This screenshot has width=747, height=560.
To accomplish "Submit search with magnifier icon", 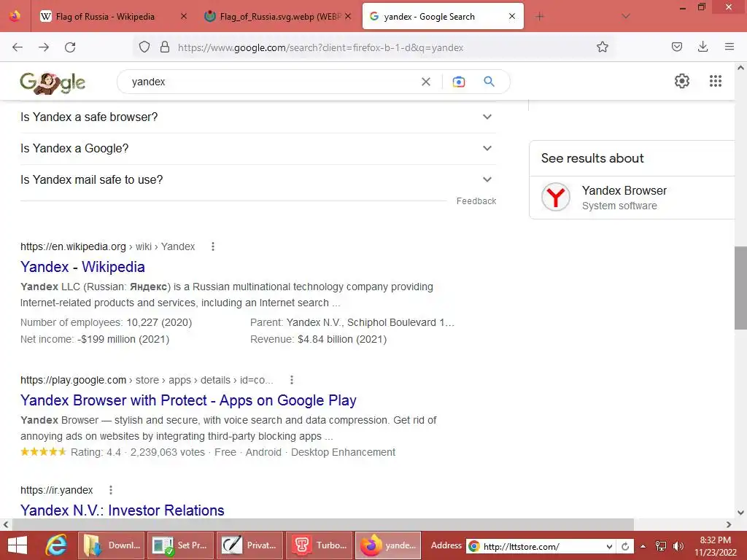I will (489, 82).
